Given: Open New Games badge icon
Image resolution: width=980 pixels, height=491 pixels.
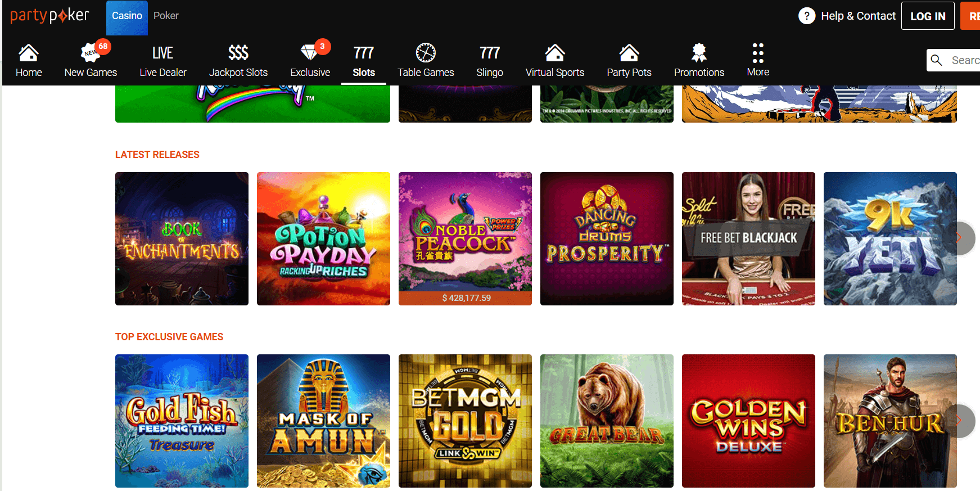Looking at the screenshot, I should tap(91, 53).
